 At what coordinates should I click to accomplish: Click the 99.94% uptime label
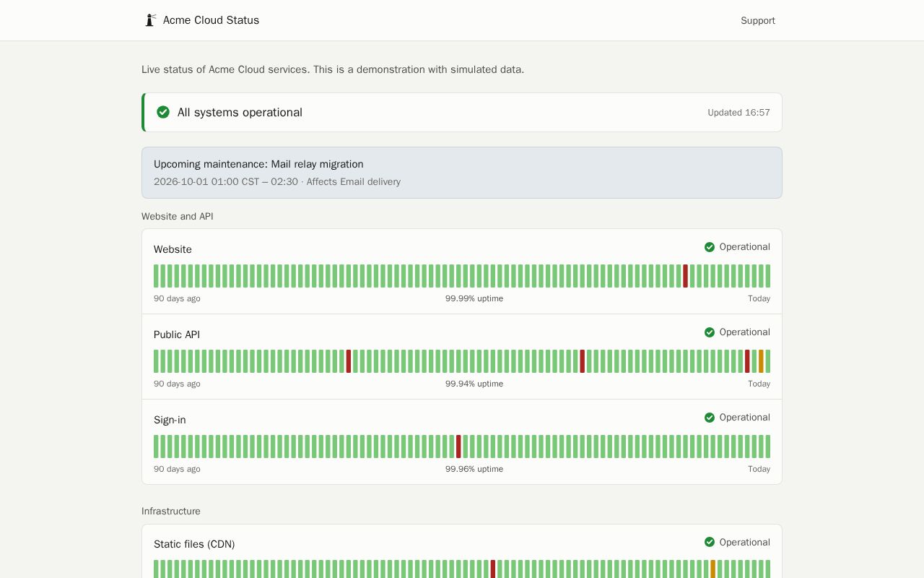(x=474, y=384)
